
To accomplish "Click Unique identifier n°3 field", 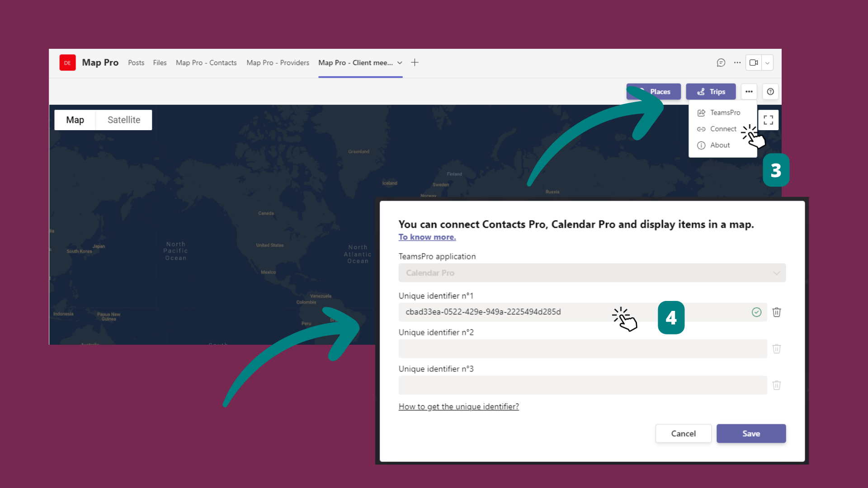I will pyautogui.click(x=583, y=385).
